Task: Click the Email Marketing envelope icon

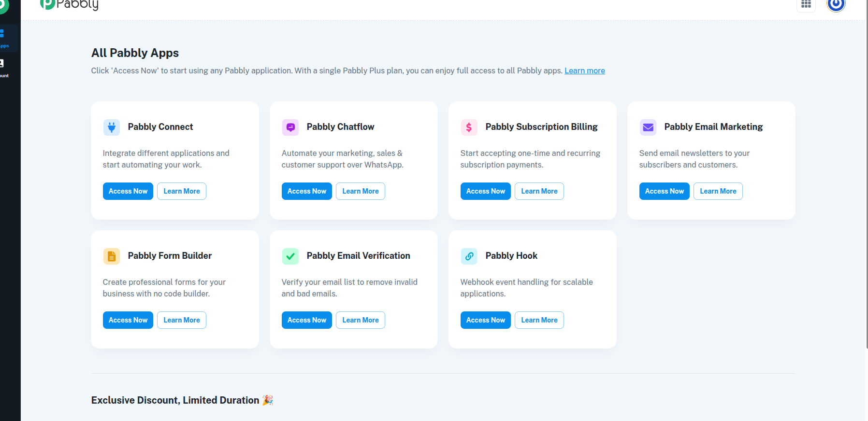Action: [648, 127]
